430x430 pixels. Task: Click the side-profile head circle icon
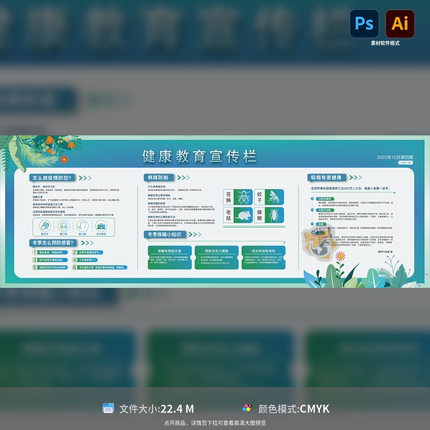82,226
